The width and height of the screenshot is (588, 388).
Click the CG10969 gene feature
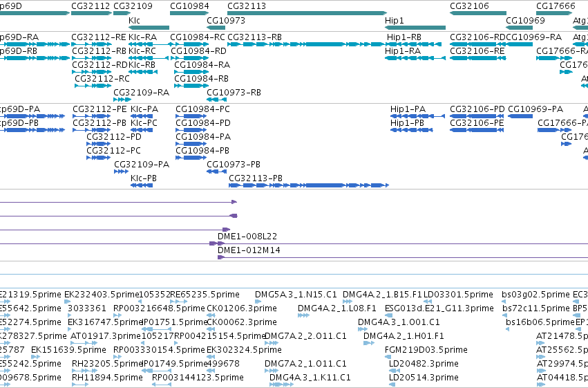point(520,28)
